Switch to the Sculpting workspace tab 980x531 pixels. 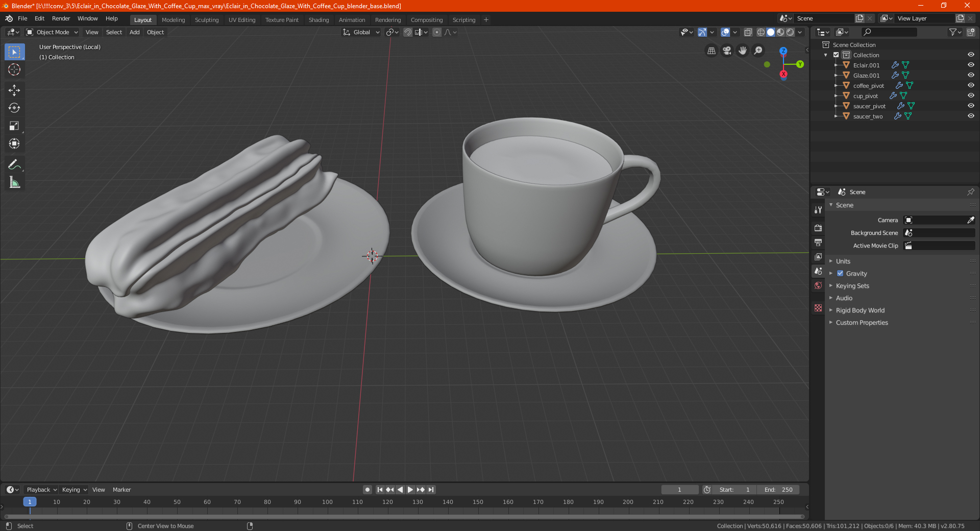click(206, 20)
